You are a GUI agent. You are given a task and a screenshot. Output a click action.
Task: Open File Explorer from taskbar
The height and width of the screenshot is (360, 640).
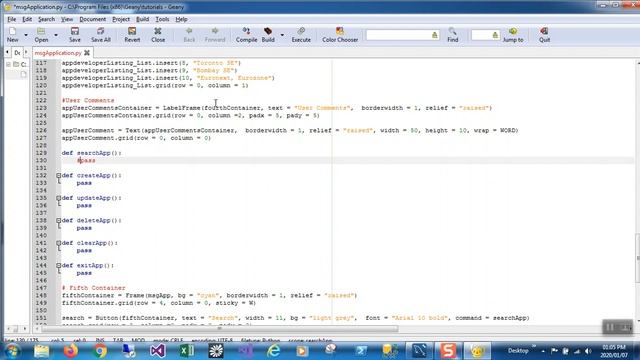(42, 351)
